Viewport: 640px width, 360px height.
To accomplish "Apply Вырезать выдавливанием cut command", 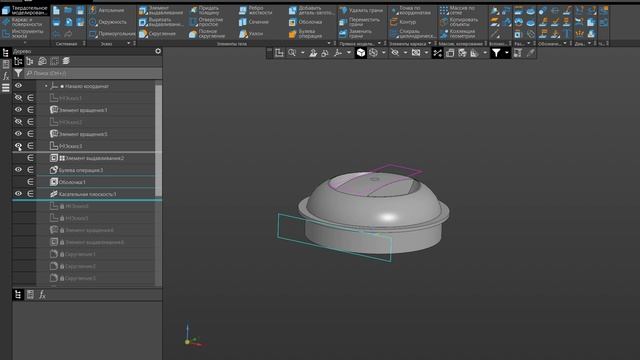I will 161,22.
